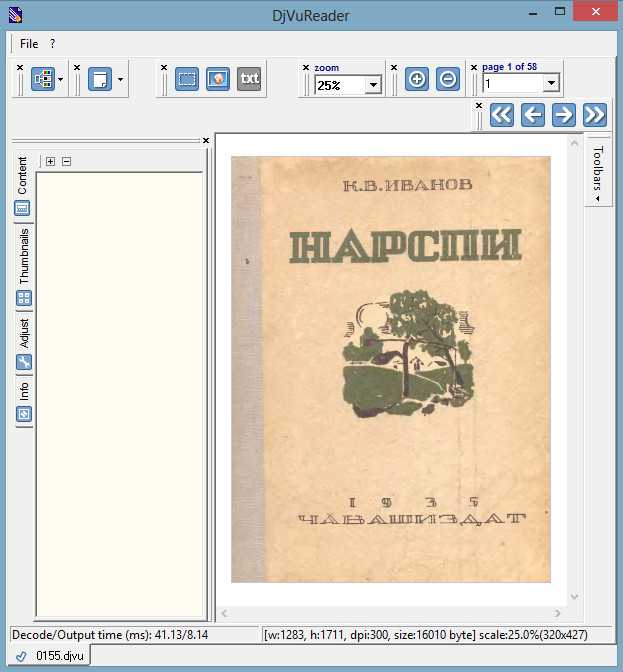The width and height of the screenshot is (623, 672).
Task: Click the scale:25.0%(320x427) status text
Action: point(533,635)
